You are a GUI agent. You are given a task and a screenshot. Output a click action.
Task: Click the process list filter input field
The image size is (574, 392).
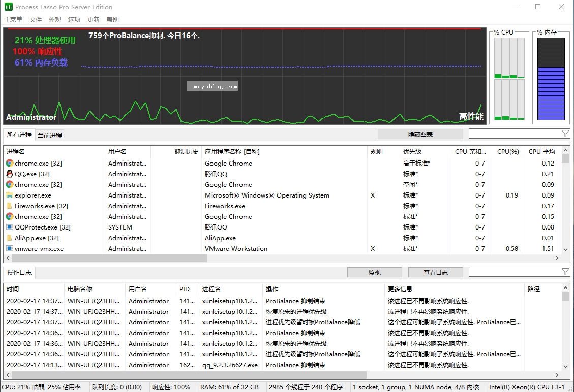click(515, 134)
